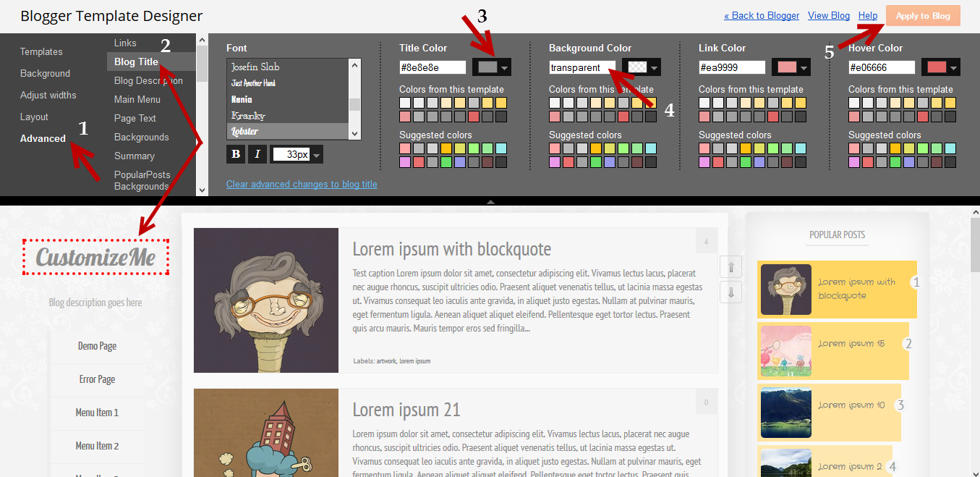Click the Title Color hex input field
This screenshot has height=477, width=980.
tap(433, 67)
